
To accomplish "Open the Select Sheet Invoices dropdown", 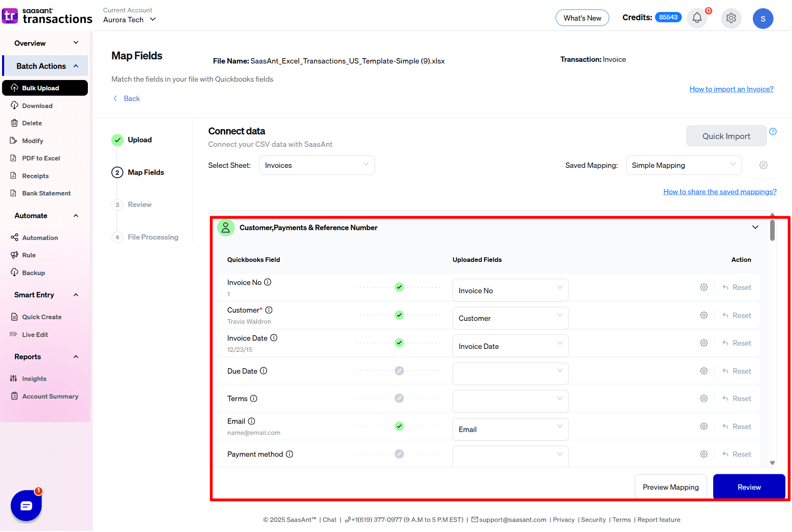I will tap(316, 165).
